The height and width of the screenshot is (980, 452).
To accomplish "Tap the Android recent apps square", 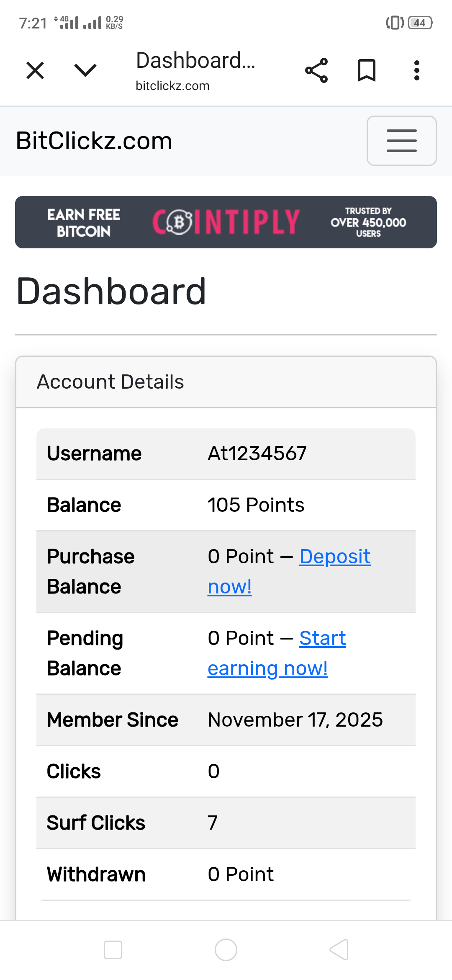I will 113,950.
